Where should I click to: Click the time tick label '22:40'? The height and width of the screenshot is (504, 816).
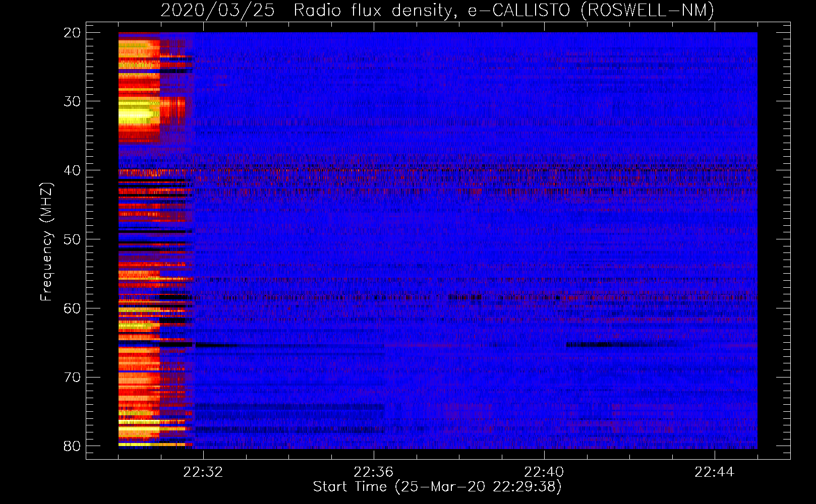click(544, 472)
